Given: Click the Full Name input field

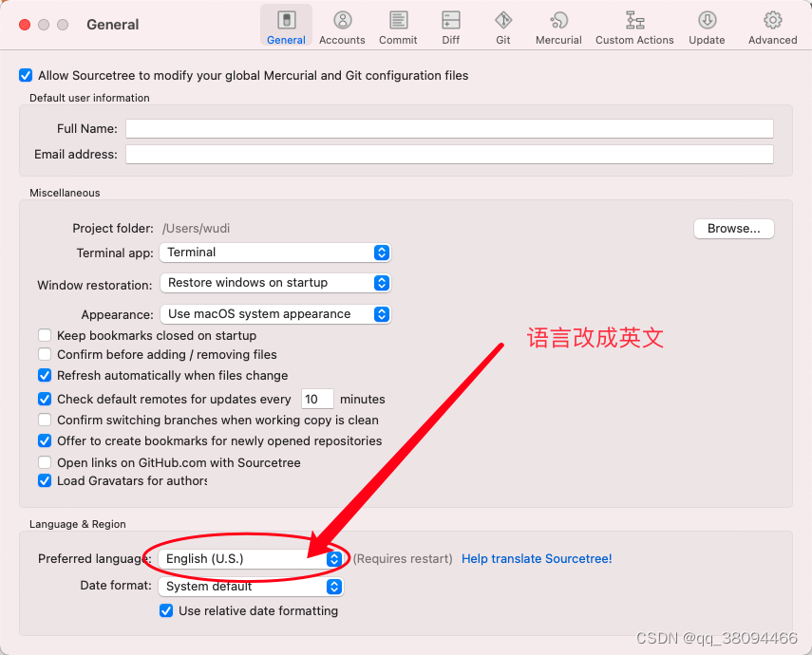Looking at the screenshot, I should [449, 128].
